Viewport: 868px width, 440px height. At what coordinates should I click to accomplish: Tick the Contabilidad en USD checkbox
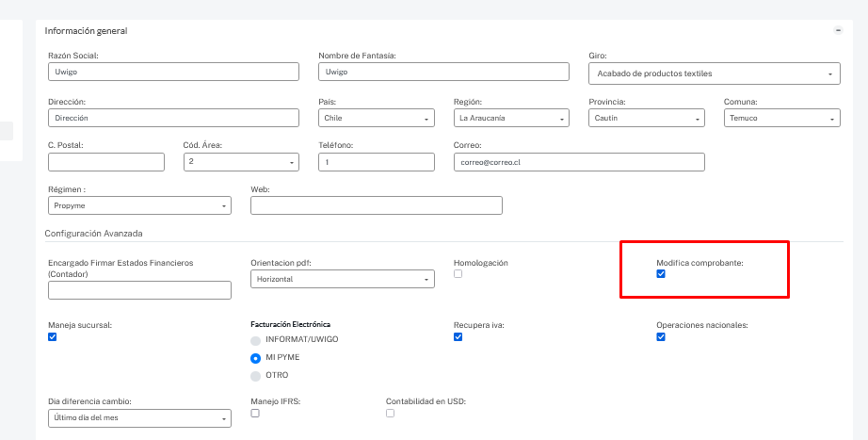(x=391, y=413)
